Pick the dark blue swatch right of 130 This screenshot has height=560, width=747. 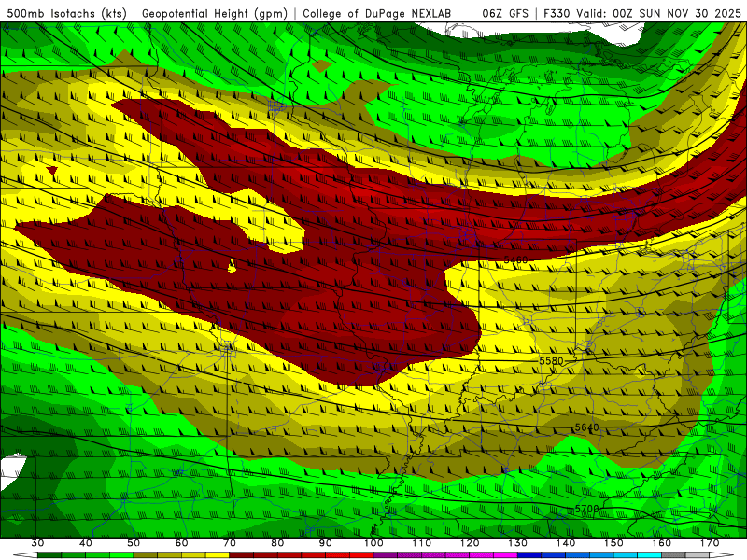529,555
